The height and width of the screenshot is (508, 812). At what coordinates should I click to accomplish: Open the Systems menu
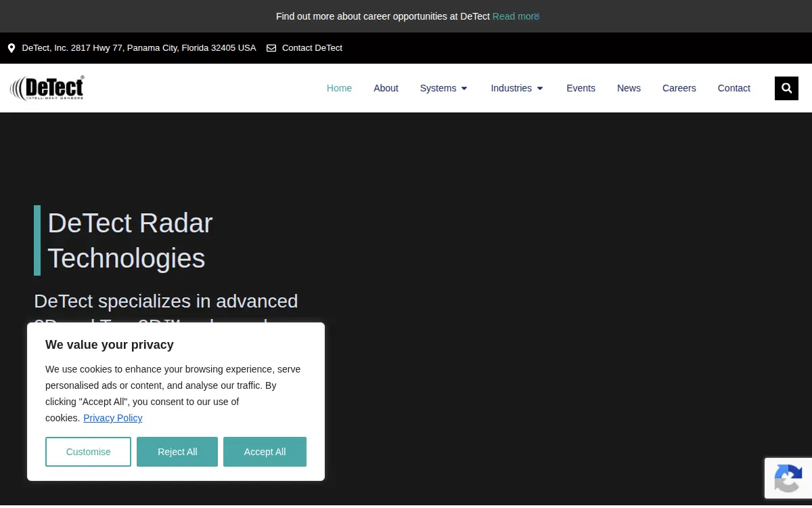438,88
